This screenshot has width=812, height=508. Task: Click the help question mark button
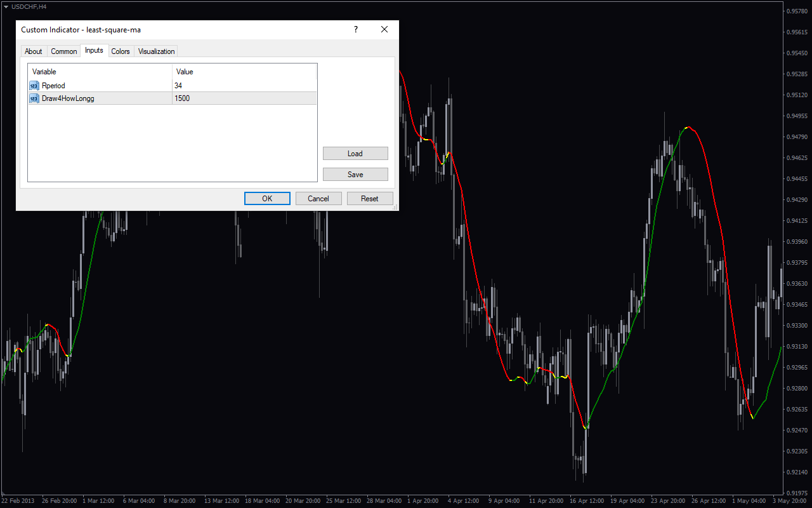[356, 29]
